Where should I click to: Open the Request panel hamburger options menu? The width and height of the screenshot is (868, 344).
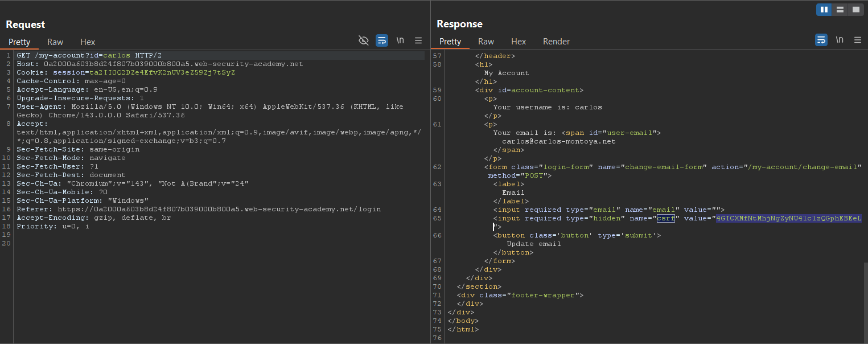tap(418, 40)
